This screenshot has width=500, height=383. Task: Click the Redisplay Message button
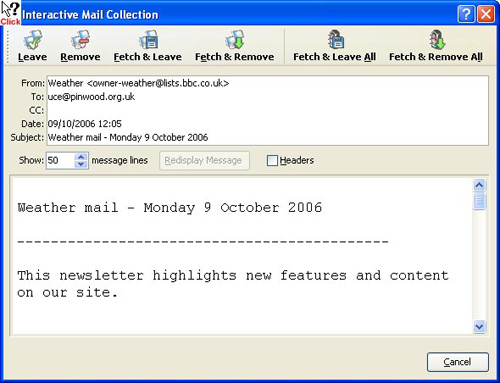tap(204, 161)
